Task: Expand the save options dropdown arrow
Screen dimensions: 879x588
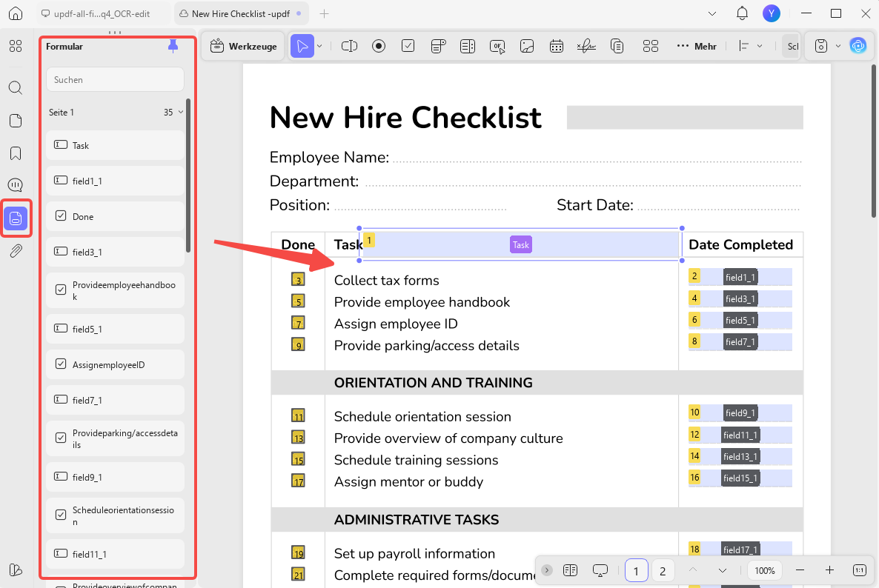Action: coord(838,46)
